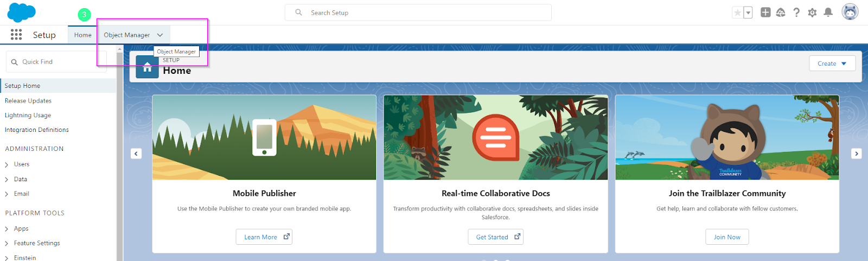
Task: Open the Object Manager tab
Action: click(127, 35)
